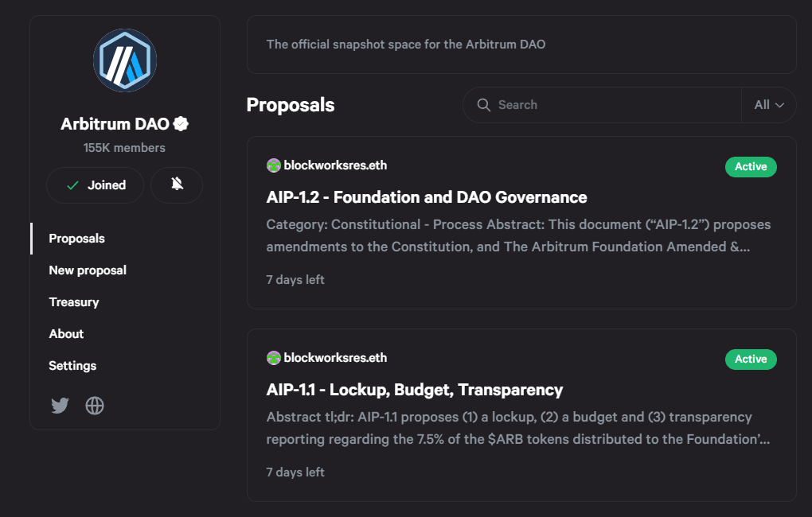Viewport: 812px width, 517px height.
Task: Click blockworksres.eth author name on AIP-1.2
Action: (335, 165)
